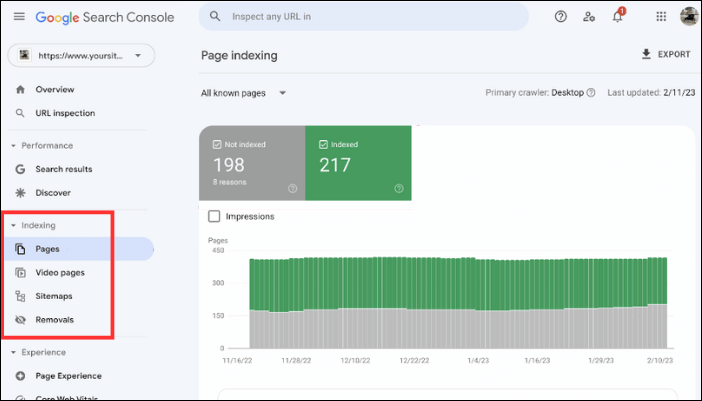This screenshot has width=702, height=401.
Task: Open the Google apps grid
Action: pos(661,17)
